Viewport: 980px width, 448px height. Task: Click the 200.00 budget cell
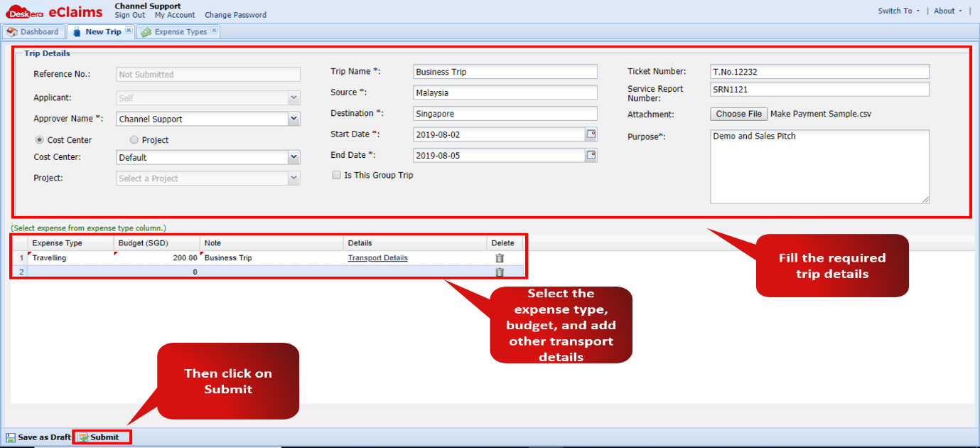coord(157,258)
